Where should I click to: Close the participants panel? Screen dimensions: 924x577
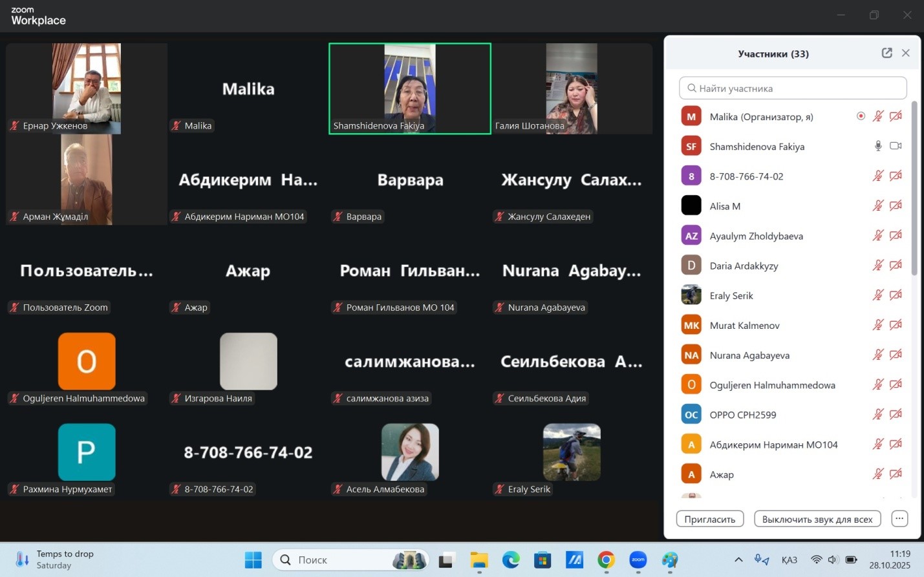tap(906, 53)
